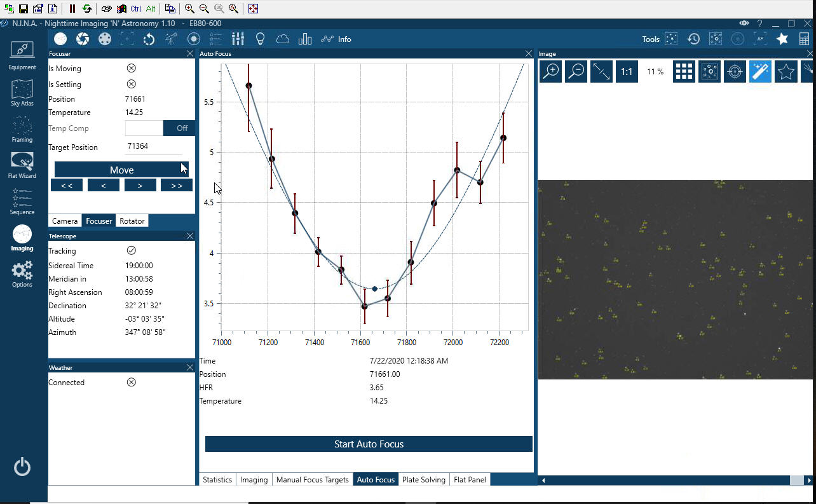This screenshot has width=816, height=504.
Task: Switch to the Plate Solving tab
Action: tap(423, 480)
